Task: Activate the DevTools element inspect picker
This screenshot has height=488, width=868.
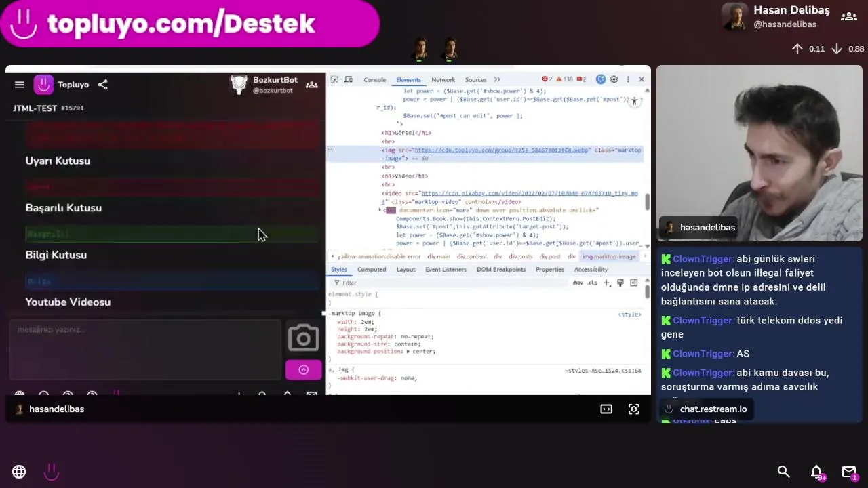Action: click(334, 79)
